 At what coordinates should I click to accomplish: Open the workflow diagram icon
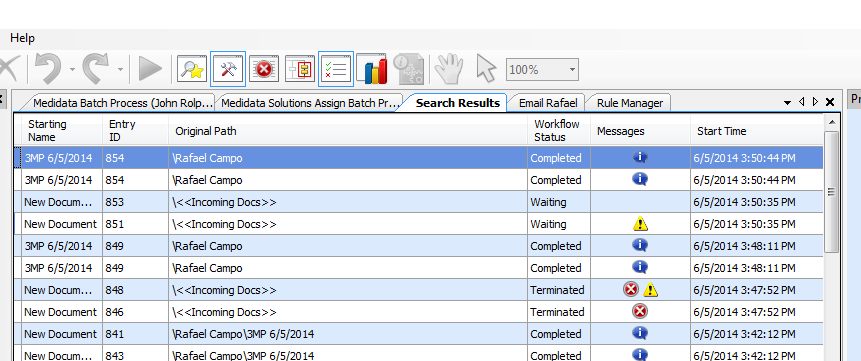point(300,69)
